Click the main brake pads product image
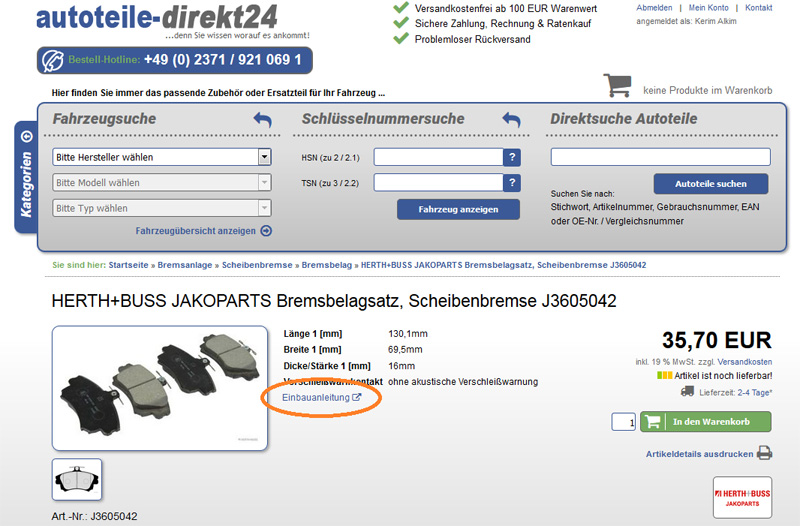This screenshot has height=526, width=800. pyautogui.click(x=160, y=388)
